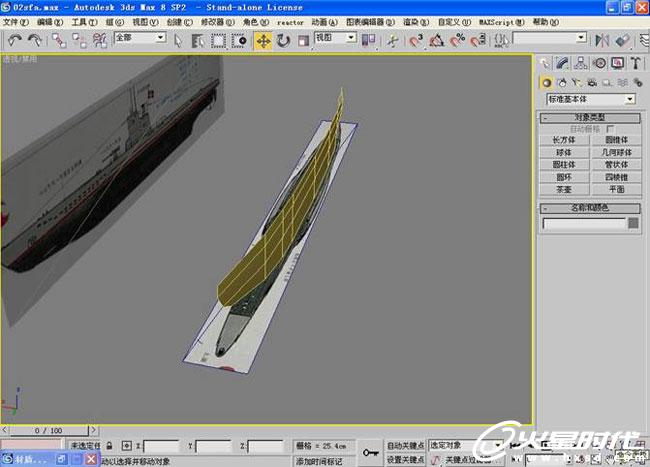Click the 圆柱体 (Cylinder) button
650x467 pixels.
point(564,165)
